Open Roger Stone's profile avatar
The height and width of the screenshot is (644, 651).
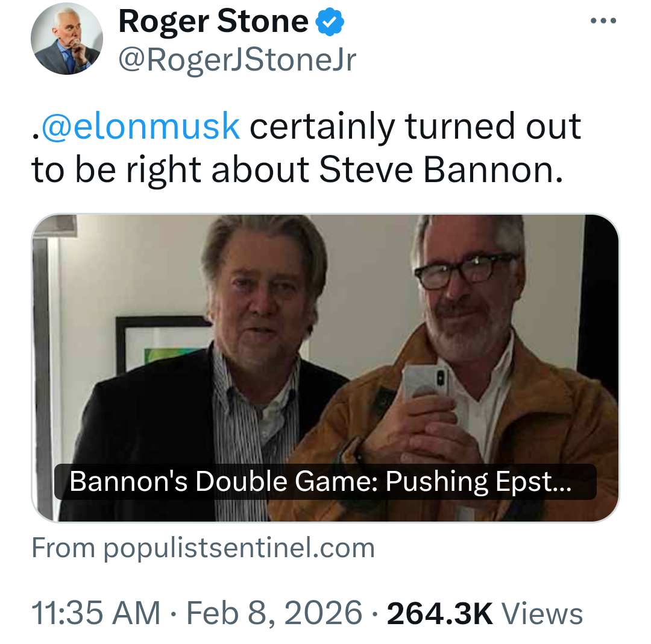click(x=67, y=39)
